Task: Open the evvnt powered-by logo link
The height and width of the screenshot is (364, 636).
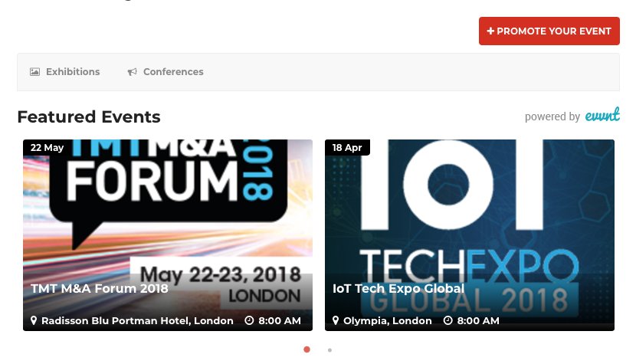Action: (x=602, y=115)
